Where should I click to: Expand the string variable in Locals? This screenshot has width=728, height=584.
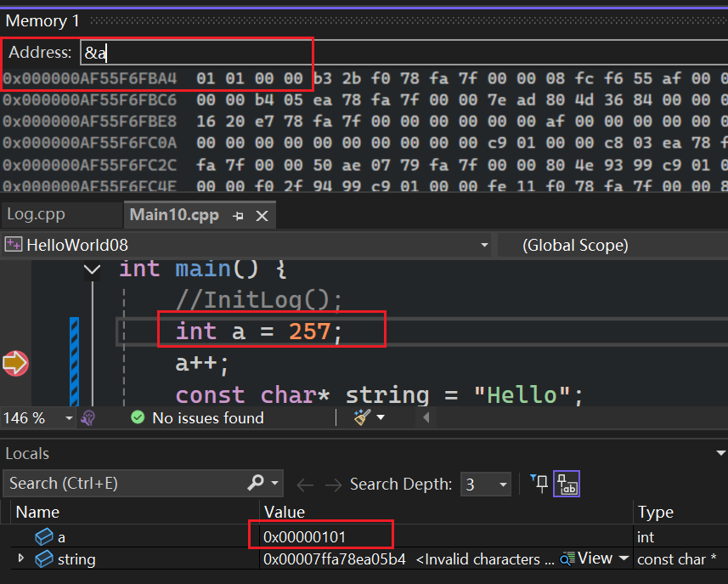(21, 558)
